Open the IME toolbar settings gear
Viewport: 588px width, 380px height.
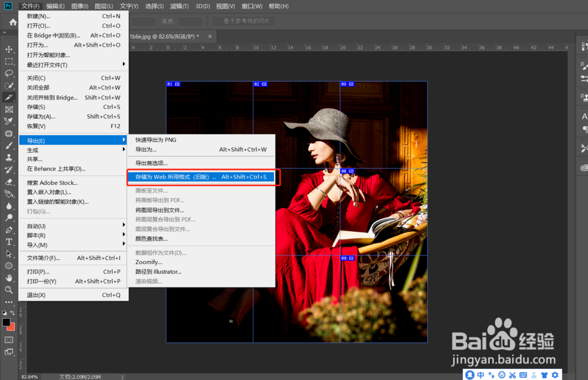tap(555, 375)
